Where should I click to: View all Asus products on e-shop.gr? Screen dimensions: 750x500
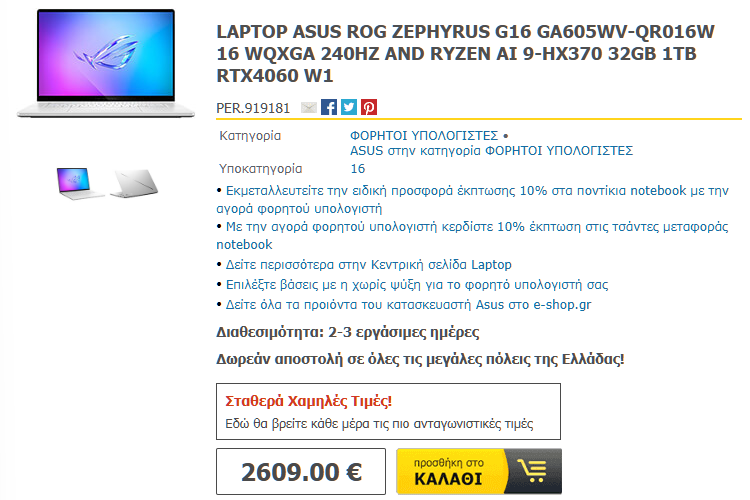pyautogui.click(x=408, y=305)
